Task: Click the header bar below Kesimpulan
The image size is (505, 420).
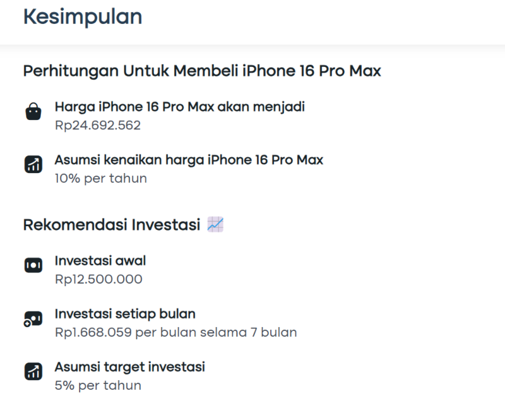Action: [x=252, y=22]
